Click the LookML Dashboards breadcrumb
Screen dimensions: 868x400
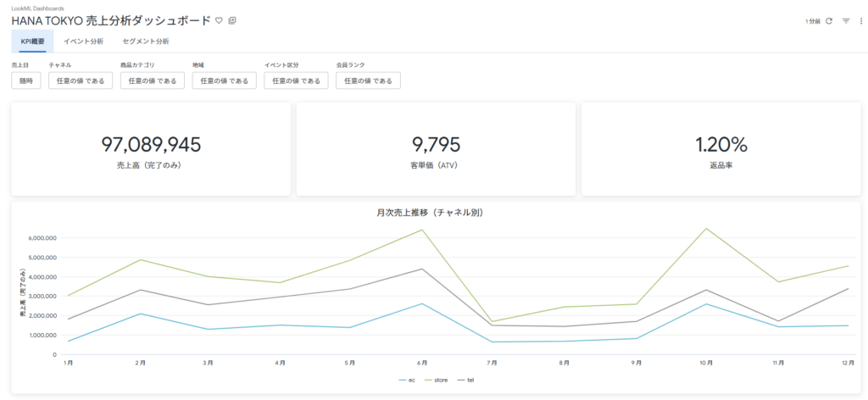click(x=37, y=8)
